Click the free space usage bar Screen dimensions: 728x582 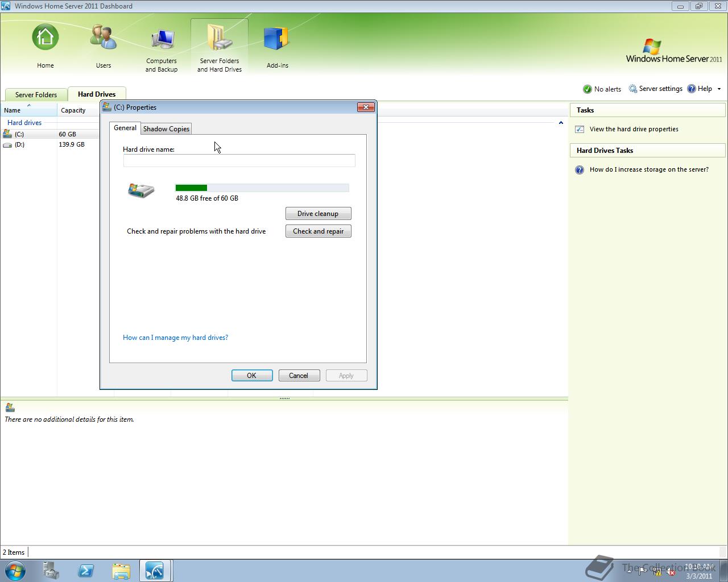(x=262, y=188)
